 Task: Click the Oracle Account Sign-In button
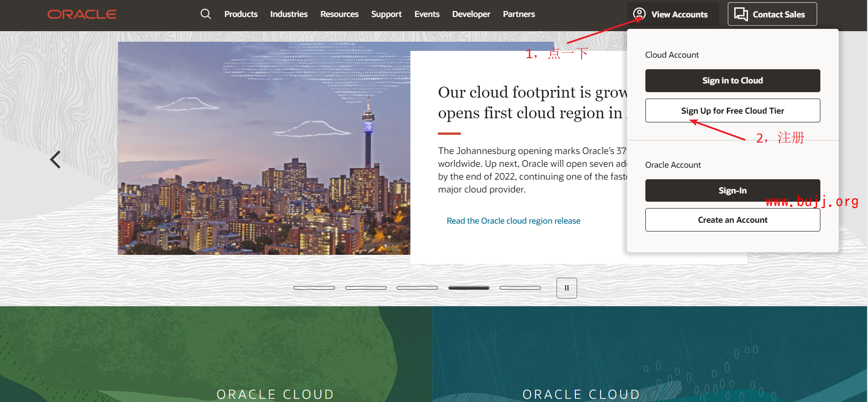(x=732, y=190)
